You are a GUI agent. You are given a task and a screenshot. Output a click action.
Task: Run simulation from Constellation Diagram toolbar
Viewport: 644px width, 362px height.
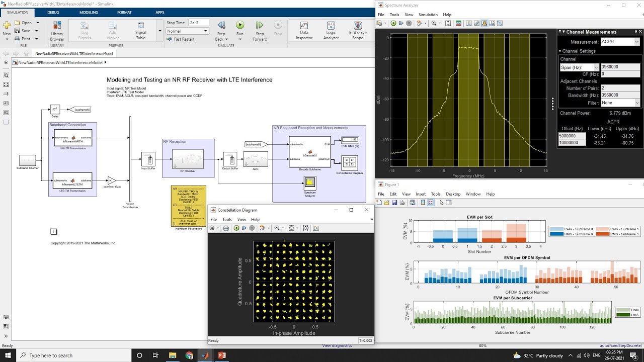(236, 228)
